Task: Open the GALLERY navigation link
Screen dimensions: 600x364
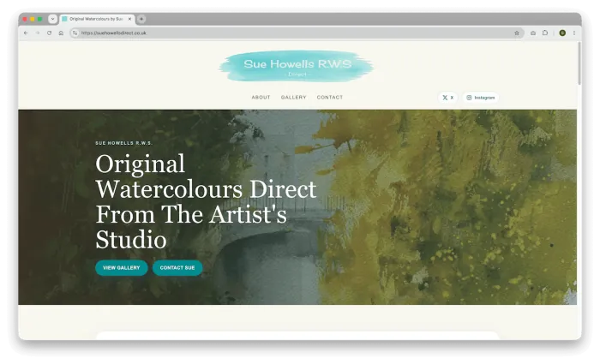Action: (293, 98)
